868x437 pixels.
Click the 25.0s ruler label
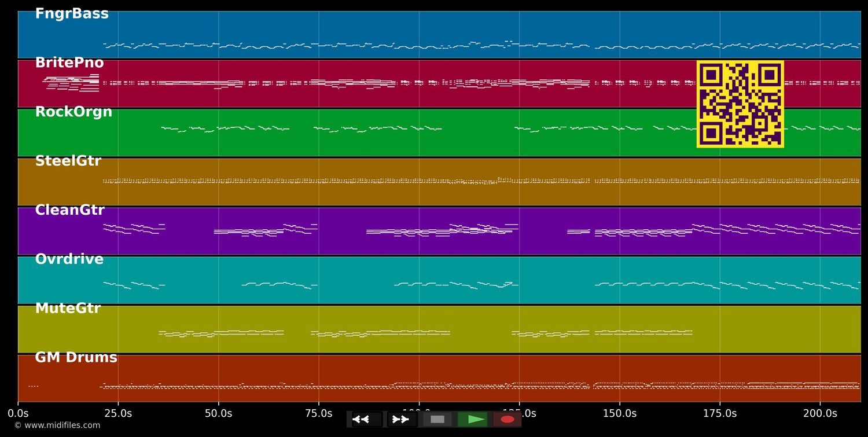pos(119,413)
